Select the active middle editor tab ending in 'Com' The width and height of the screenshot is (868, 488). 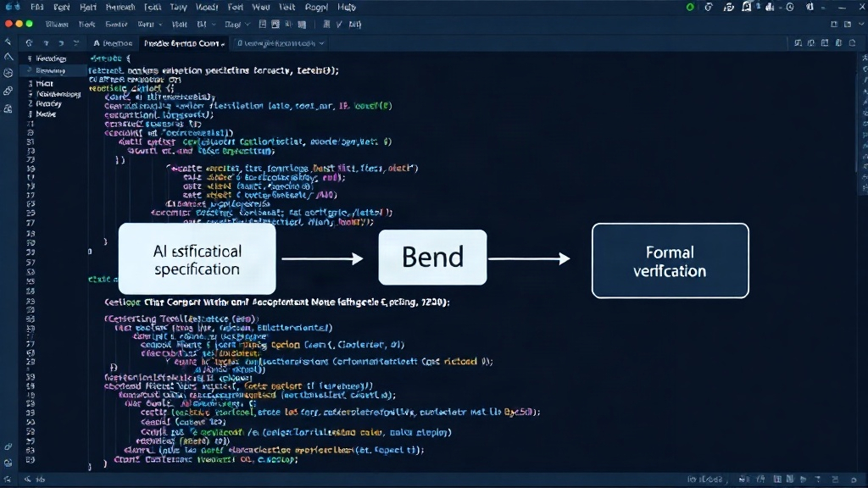(184, 43)
